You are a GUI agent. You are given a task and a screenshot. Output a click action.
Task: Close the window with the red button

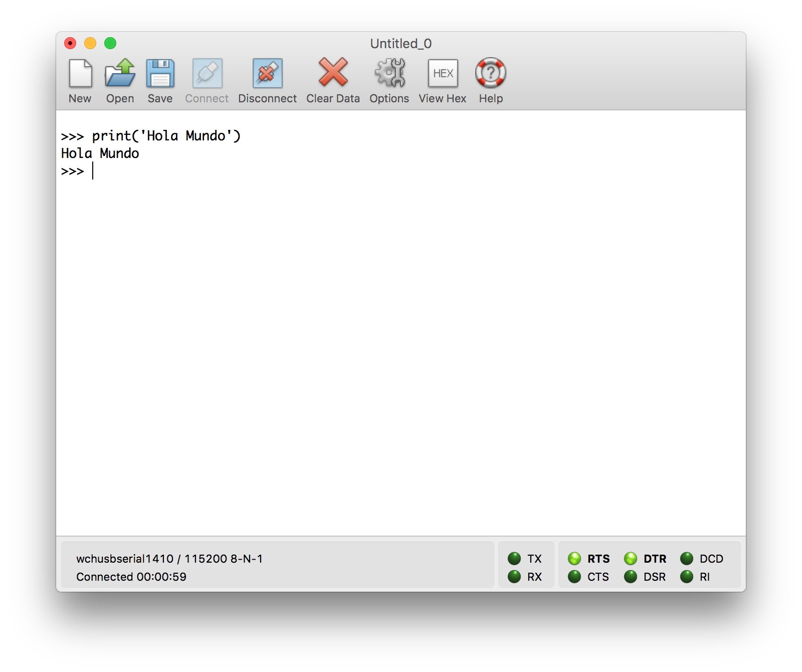[70, 43]
